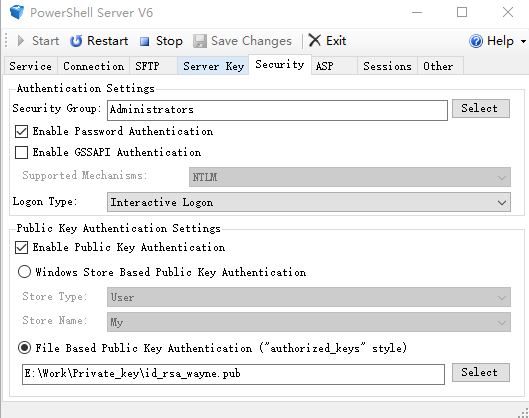Disable Enable Password Authentication checkbox
Viewport: 529px width, 418px height.
(21, 132)
